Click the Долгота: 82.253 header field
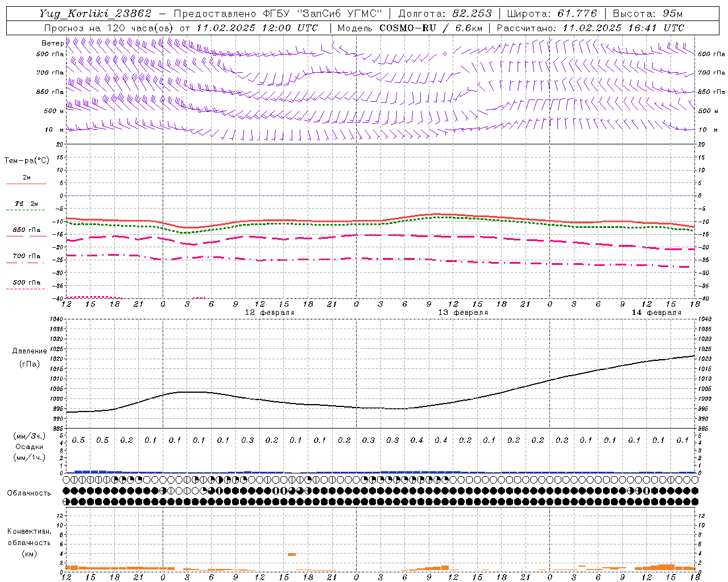Image resolution: width=728 pixels, height=582 pixels. point(445,14)
